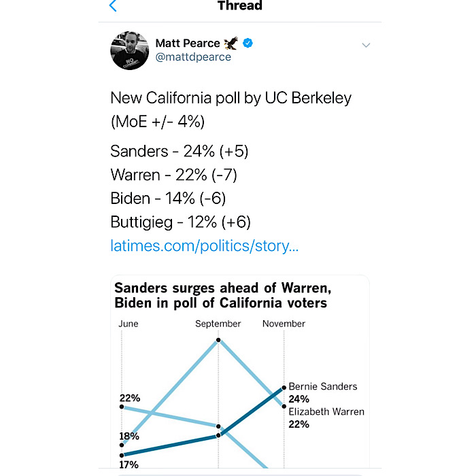Screen dimensions: 476x476
Task: Select the "Sanders - 24% (+5)" text line
Action: tap(179, 151)
